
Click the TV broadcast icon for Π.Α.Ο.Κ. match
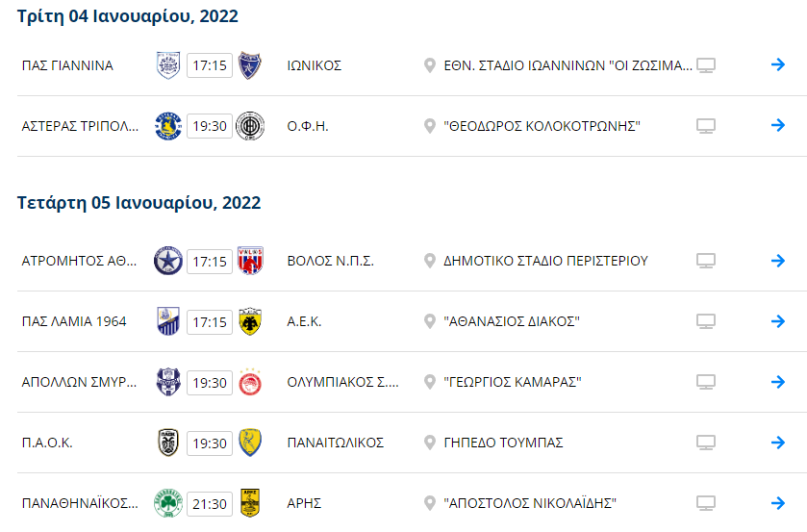[706, 443]
